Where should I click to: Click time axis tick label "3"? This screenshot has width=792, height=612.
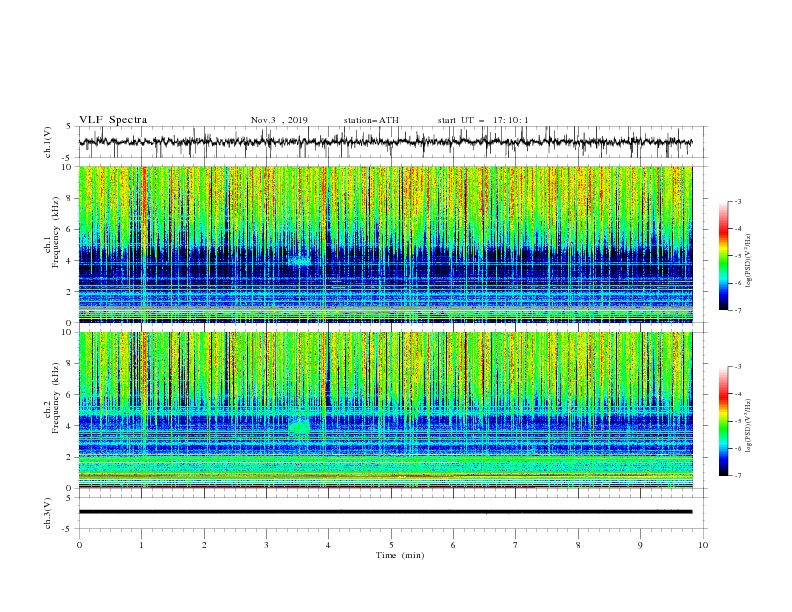[266, 545]
